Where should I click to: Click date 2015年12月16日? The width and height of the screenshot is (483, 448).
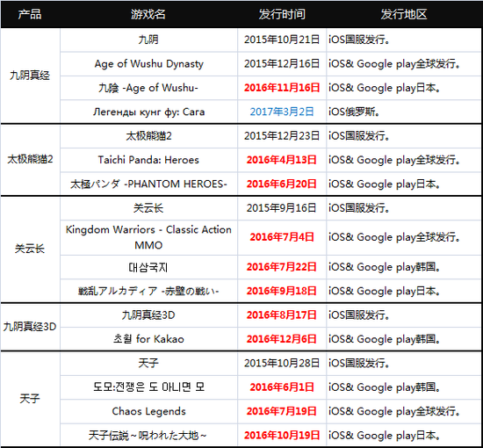[282, 64]
